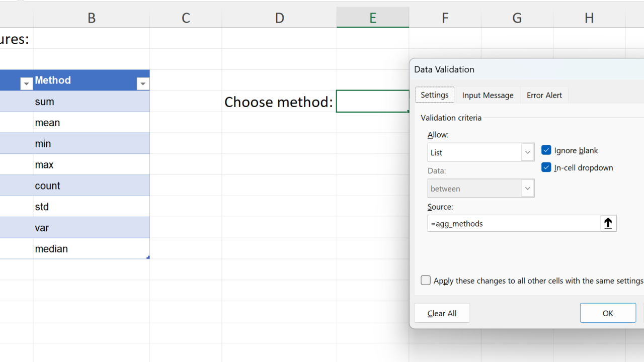Select the column E header
This screenshot has height=362, width=644.
[372, 18]
